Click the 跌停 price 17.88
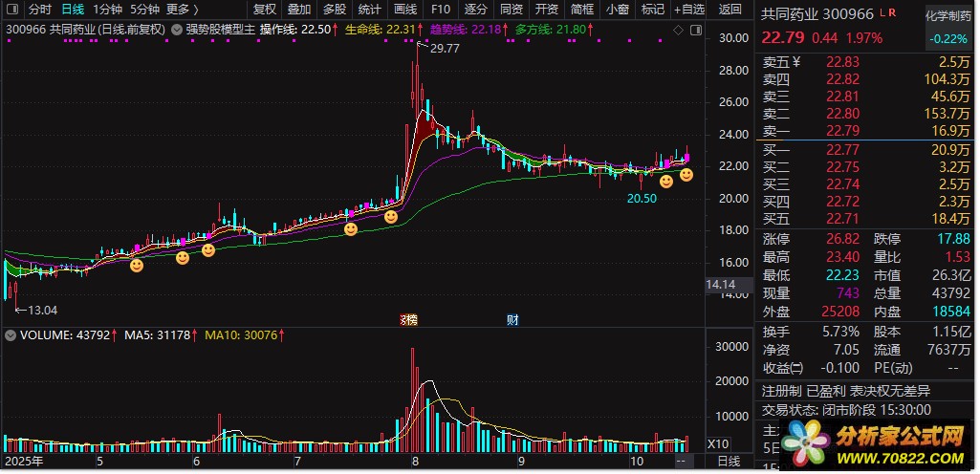The width and height of the screenshot is (980, 474). point(954,239)
